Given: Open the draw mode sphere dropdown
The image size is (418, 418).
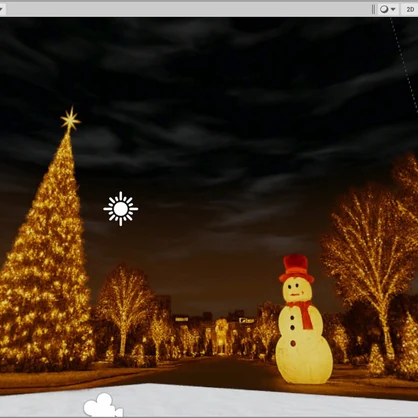Looking at the screenshot, I should point(388,9).
